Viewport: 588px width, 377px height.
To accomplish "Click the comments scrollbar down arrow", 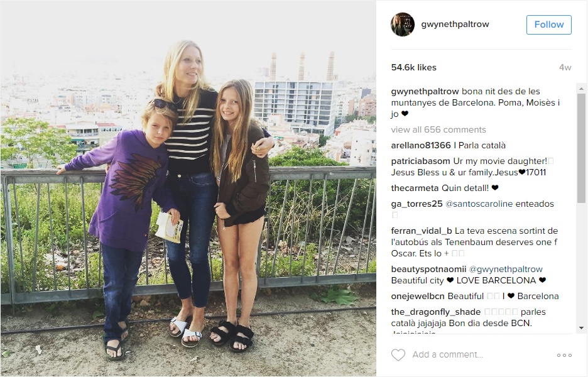I will tap(581, 328).
